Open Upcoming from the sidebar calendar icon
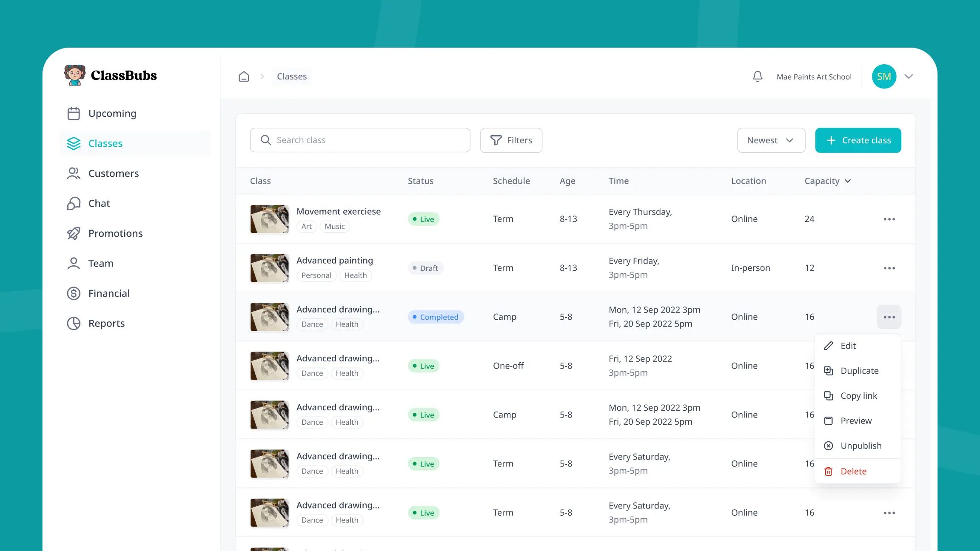 (74, 114)
